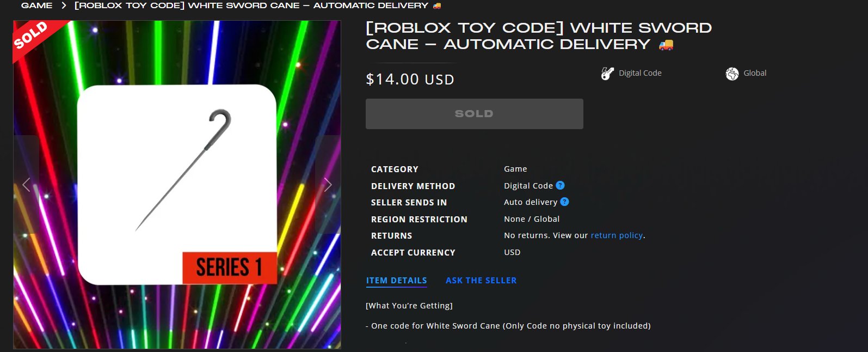
Task: Click the greyed-out SOLD button
Action: point(474,114)
